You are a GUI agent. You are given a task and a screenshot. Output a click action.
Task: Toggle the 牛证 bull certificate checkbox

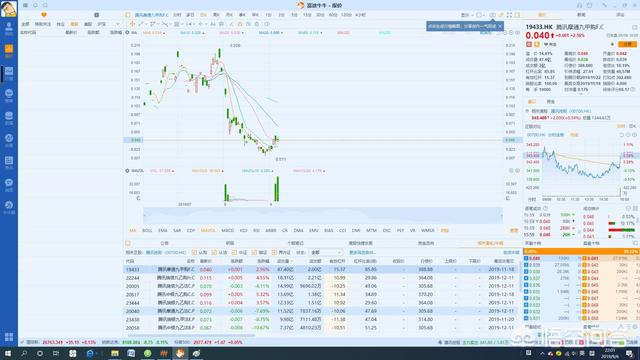[x=234, y=253]
